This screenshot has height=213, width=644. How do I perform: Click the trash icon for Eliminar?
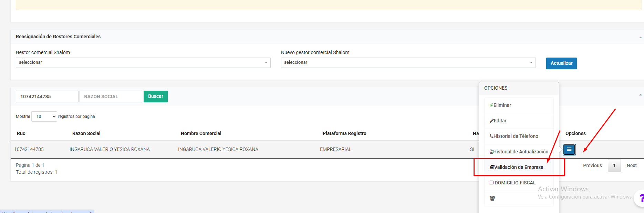click(491, 105)
